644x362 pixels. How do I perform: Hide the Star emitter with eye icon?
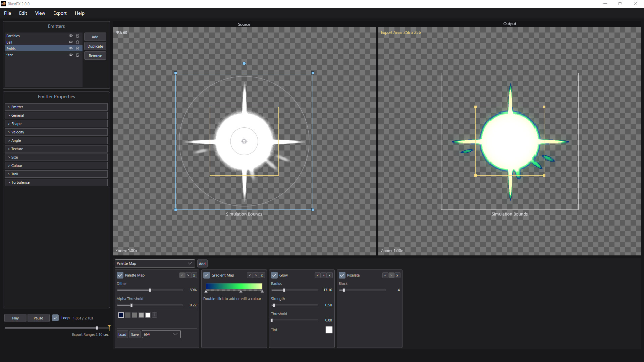coord(71,55)
